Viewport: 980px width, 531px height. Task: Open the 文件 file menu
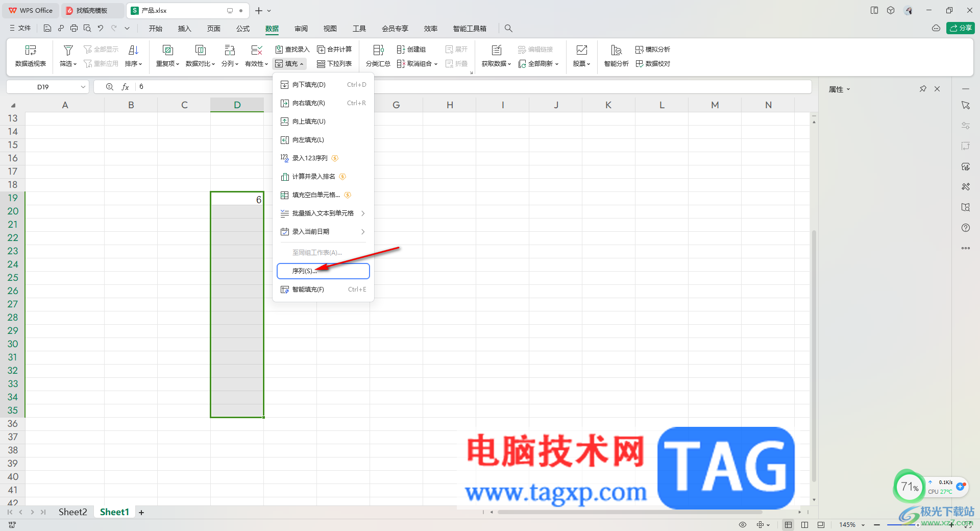click(20, 29)
